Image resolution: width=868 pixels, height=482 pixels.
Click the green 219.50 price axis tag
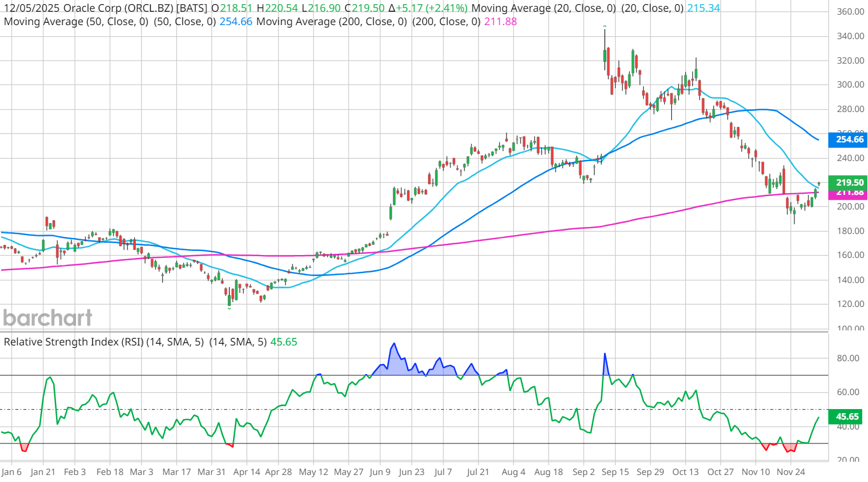pyautogui.click(x=849, y=183)
